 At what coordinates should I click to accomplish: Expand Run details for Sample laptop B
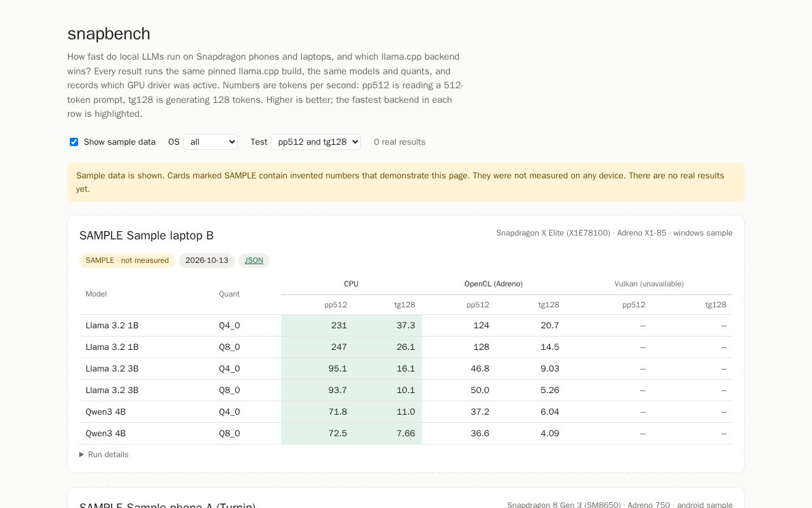pyautogui.click(x=104, y=455)
